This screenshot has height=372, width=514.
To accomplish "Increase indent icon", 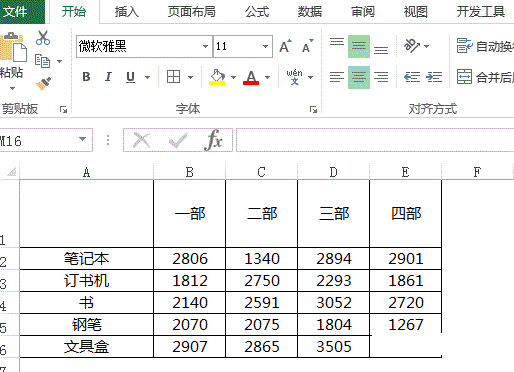I will pyautogui.click(x=434, y=77).
